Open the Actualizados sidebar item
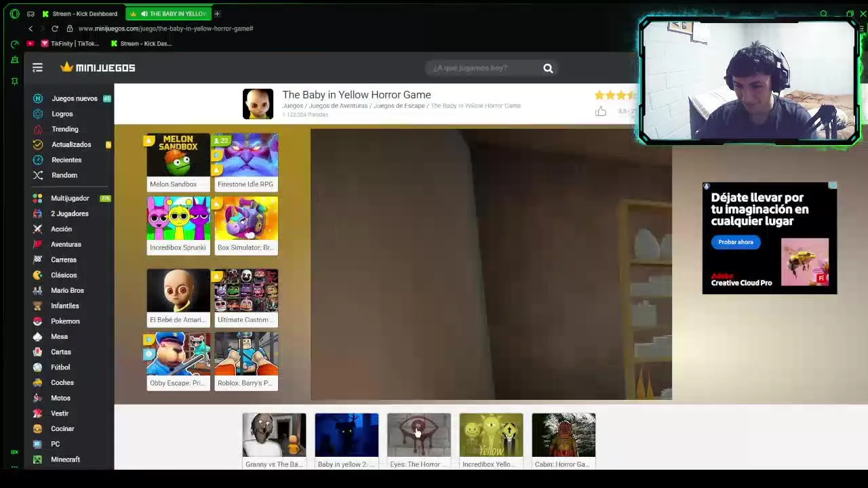868x488 pixels. click(x=71, y=144)
